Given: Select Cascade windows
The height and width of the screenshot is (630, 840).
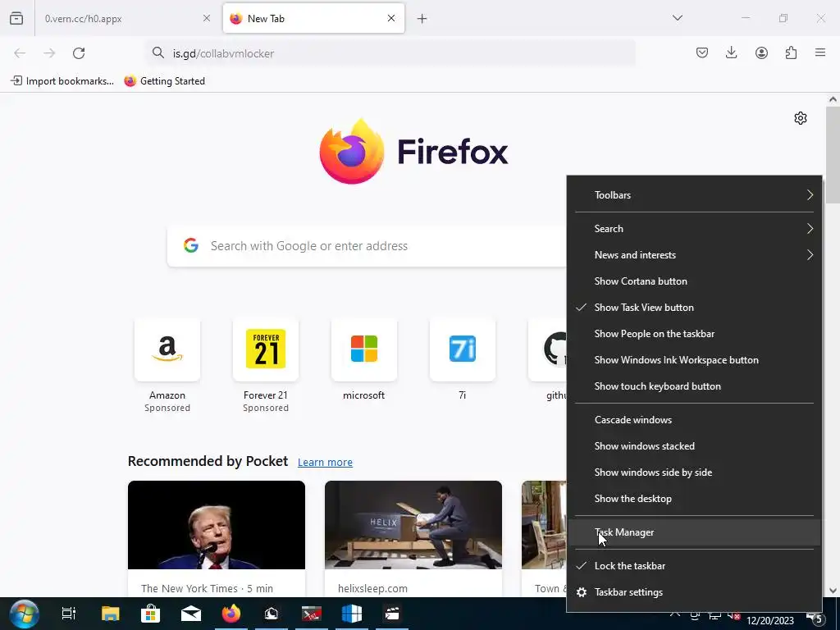Looking at the screenshot, I should (x=694, y=420).
